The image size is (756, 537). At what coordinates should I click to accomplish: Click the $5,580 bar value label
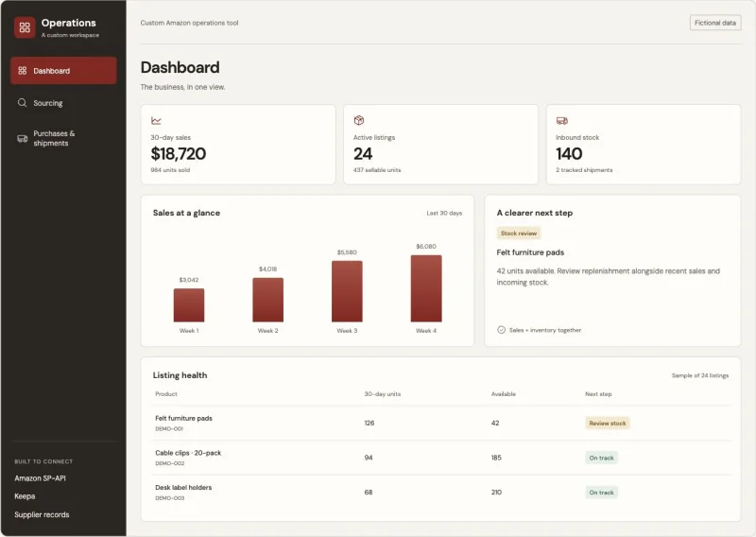pyautogui.click(x=347, y=252)
